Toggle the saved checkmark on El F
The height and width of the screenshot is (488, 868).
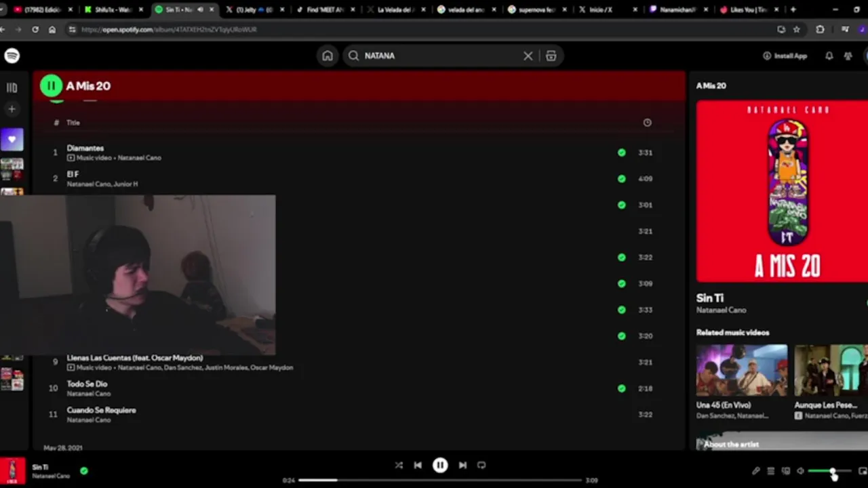pyautogui.click(x=621, y=179)
